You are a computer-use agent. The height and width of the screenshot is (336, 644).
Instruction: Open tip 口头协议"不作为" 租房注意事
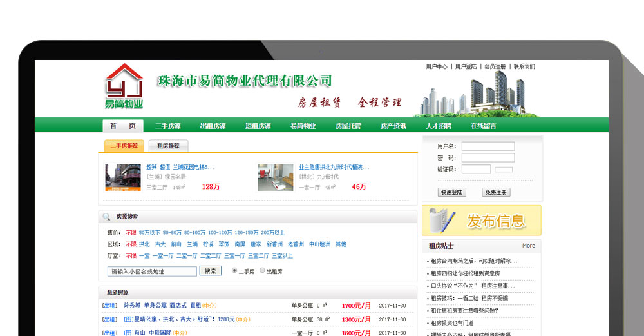[472, 286]
